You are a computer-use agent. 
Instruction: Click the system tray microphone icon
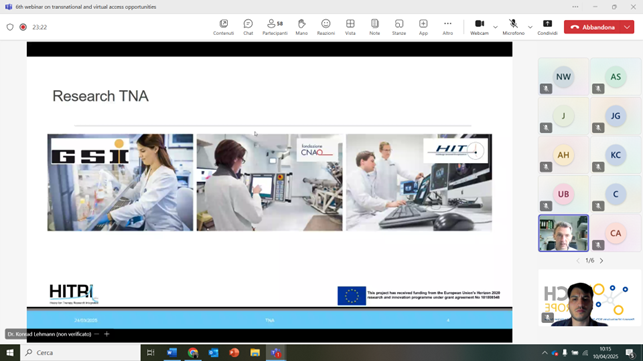coord(565,353)
